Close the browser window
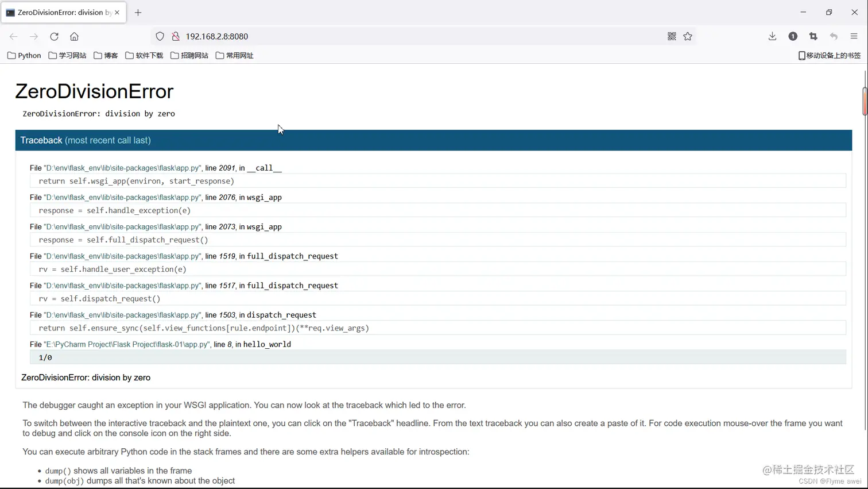The width and height of the screenshot is (868, 489). click(x=854, y=12)
